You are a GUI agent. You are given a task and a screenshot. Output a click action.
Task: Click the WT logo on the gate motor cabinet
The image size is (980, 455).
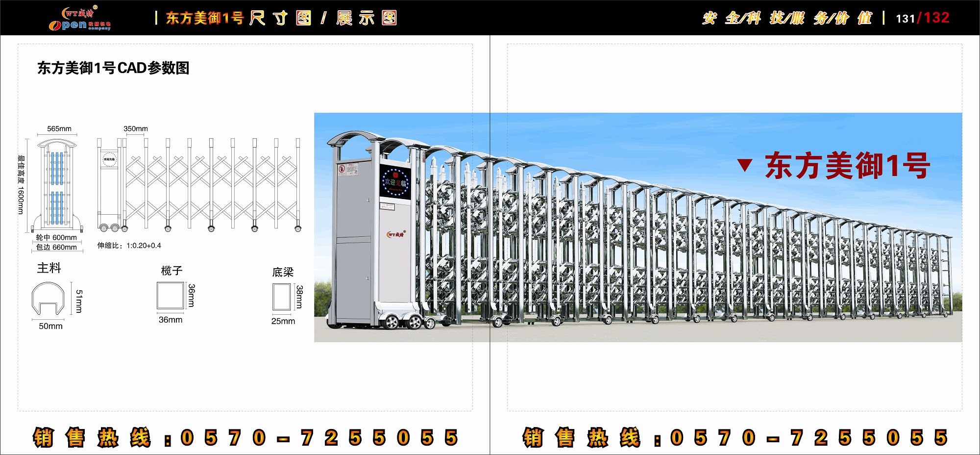click(x=395, y=234)
